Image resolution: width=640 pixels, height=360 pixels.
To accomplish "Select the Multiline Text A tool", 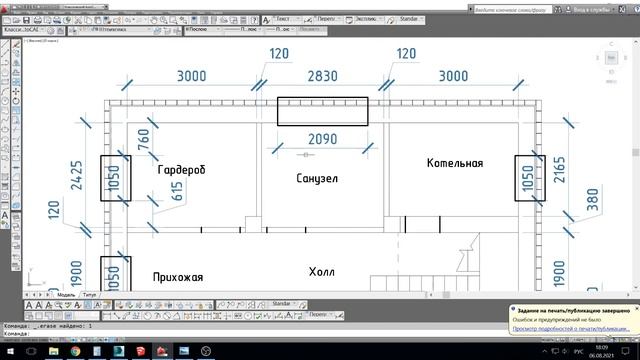I will (x=5, y=215).
